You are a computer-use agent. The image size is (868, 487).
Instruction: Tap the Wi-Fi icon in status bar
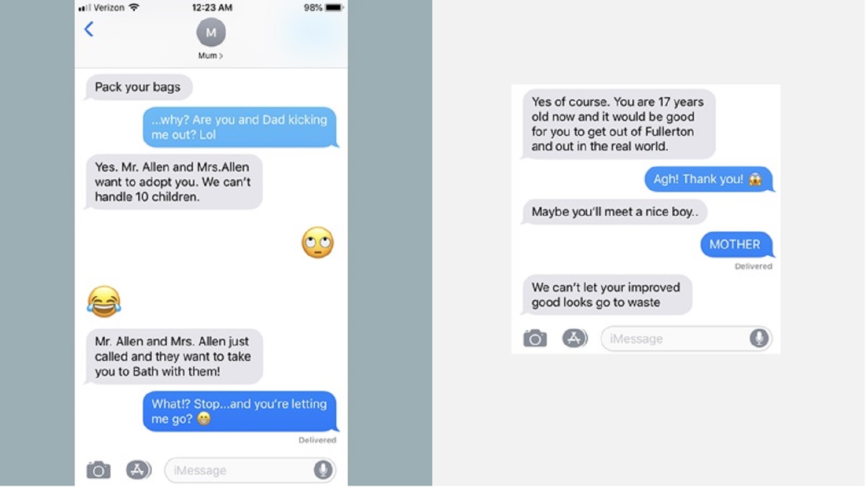coord(134,8)
